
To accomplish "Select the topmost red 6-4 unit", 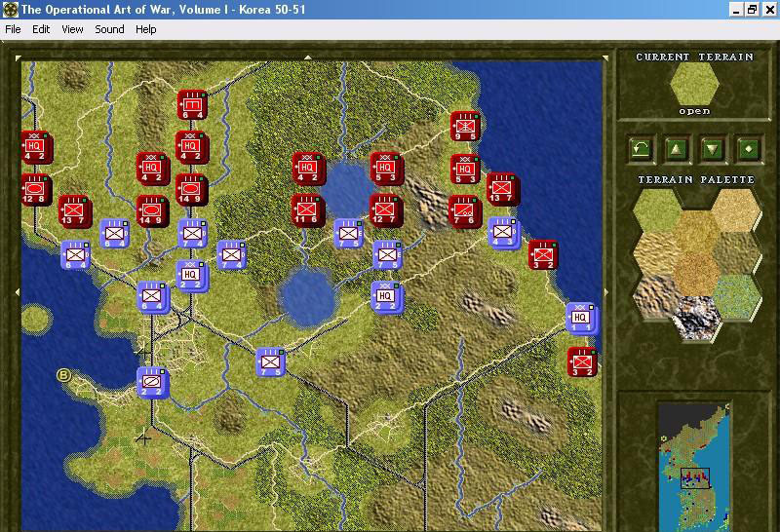I will [191, 104].
